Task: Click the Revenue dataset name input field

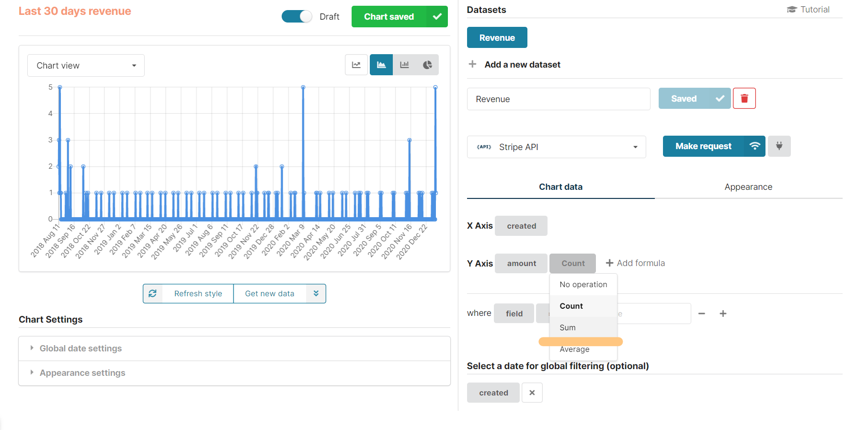Action: pyautogui.click(x=558, y=99)
